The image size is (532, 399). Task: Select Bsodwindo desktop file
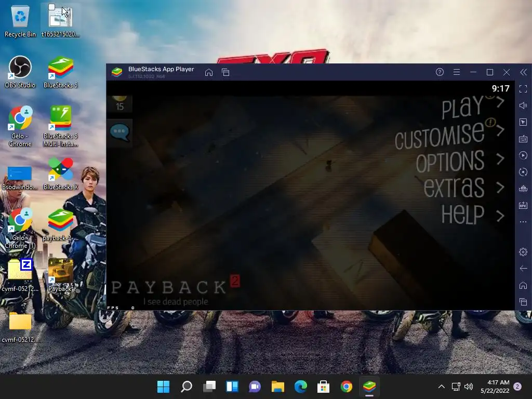click(x=20, y=178)
